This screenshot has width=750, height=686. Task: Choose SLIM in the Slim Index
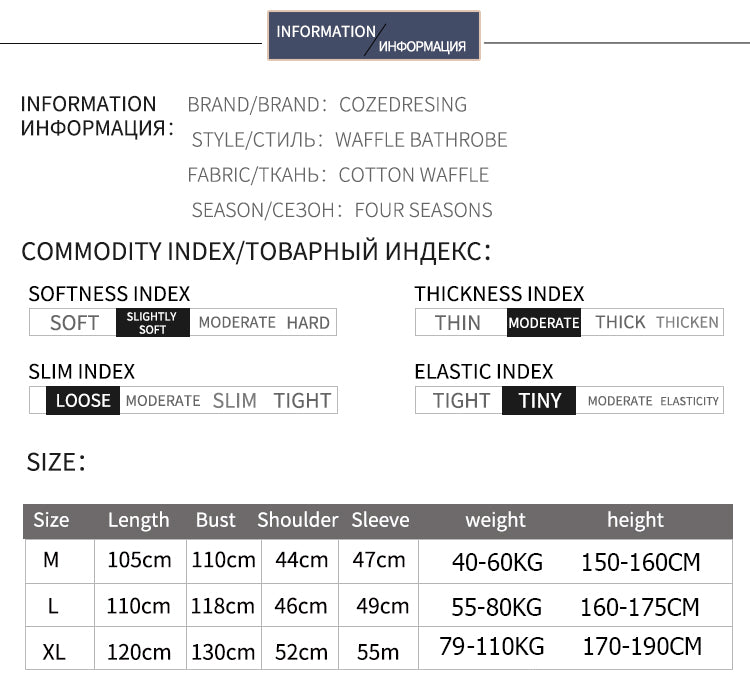pyautogui.click(x=234, y=400)
